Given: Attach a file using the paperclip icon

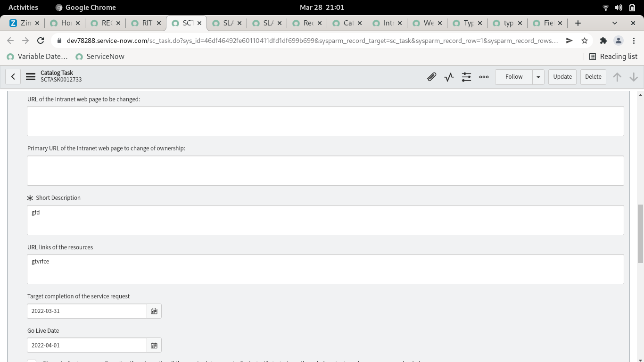Looking at the screenshot, I should [431, 76].
